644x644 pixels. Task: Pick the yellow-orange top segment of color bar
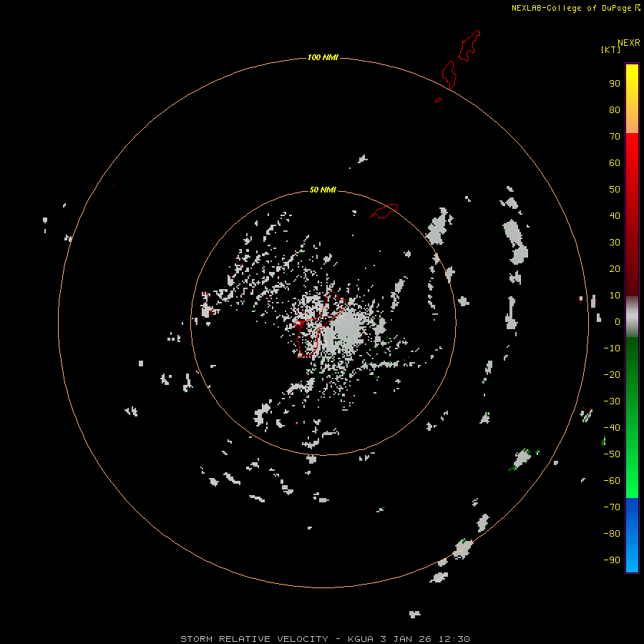[632, 99]
